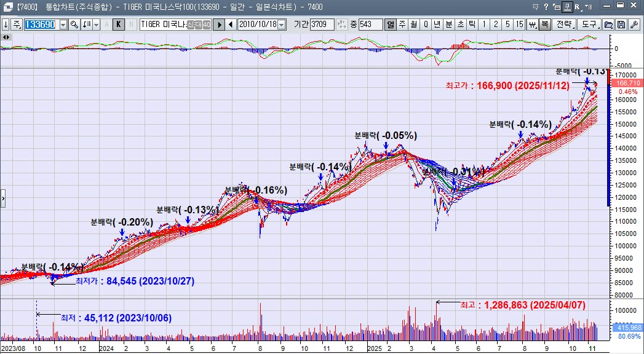Toggle the 복 adjusted price button
The image size is (644, 354).
pyautogui.click(x=544, y=25)
